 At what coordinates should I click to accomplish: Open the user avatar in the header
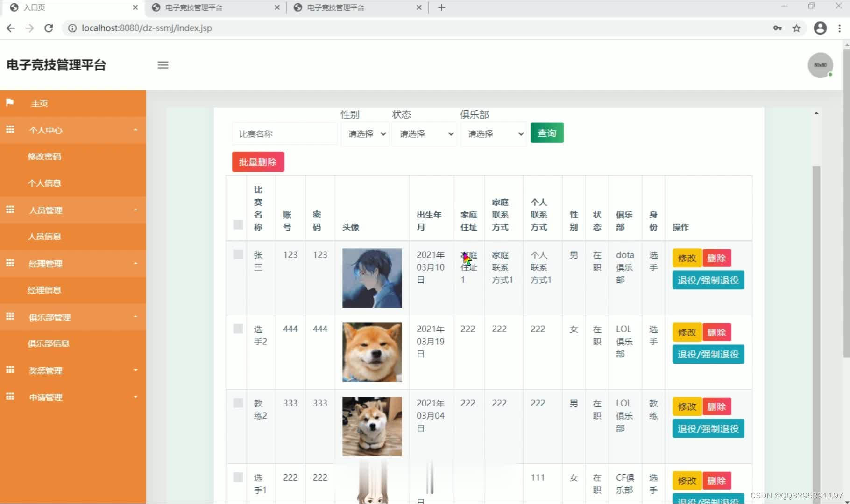821,65
